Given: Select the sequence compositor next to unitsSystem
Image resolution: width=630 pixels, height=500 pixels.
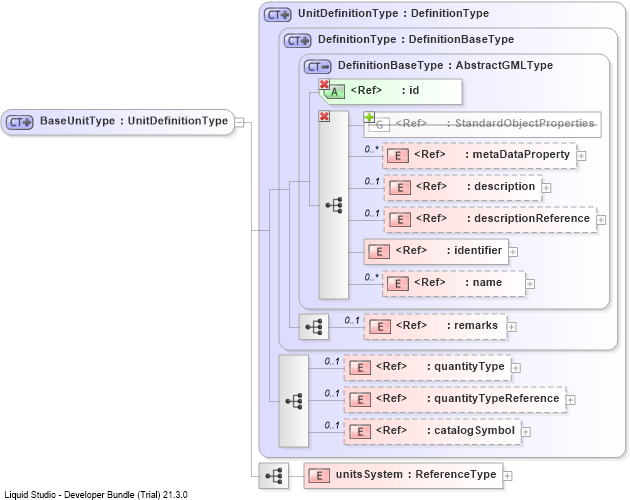Looking at the screenshot, I should (274, 476).
